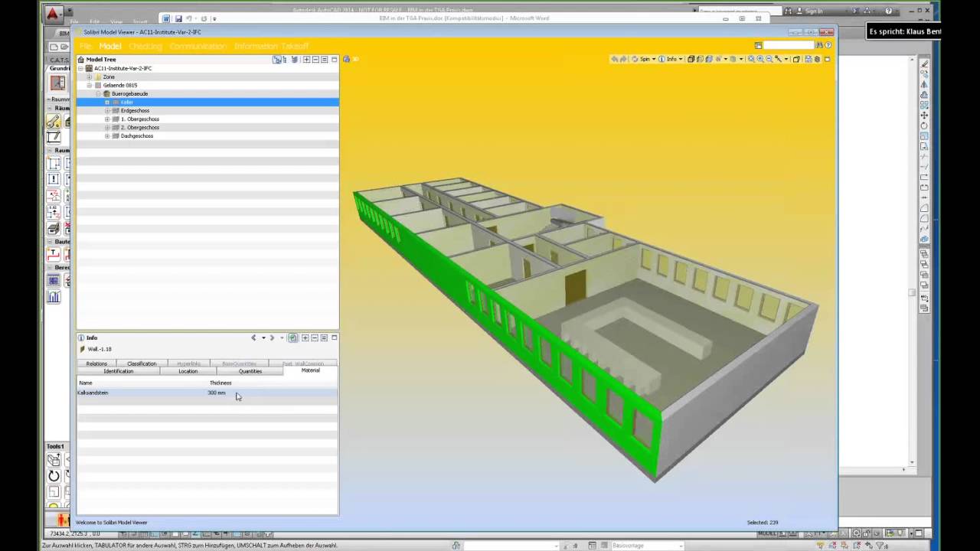
Task: Click the AutoCAD application logo button
Action: click(x=53, y=14)
